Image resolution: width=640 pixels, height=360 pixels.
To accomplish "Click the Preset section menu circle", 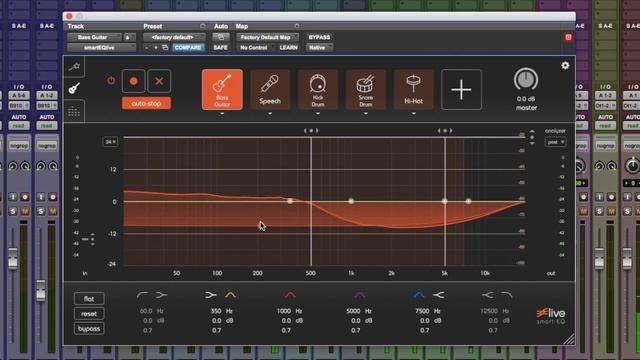I will pyautogui.click(x=202, y=26).
